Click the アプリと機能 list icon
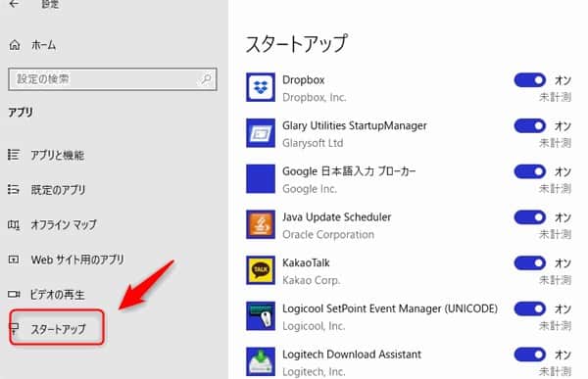588x379 pixels. point(14,155)
